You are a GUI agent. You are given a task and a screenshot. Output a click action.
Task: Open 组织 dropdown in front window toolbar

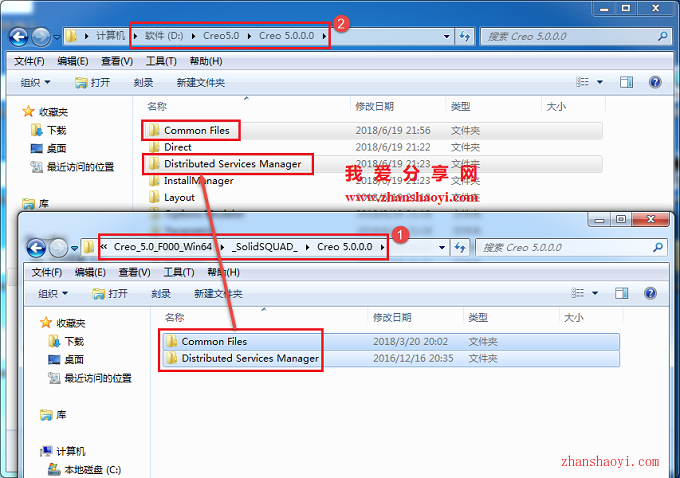(x=53, y=294)
